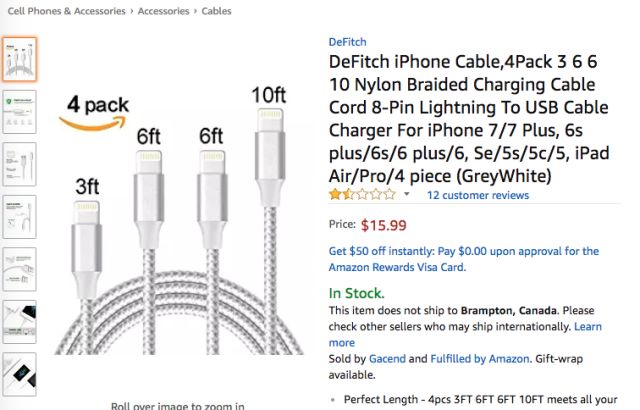Open the Amazon Rewards Visa Card offer
Screen dimensions: 640x410
click(464, 259)
